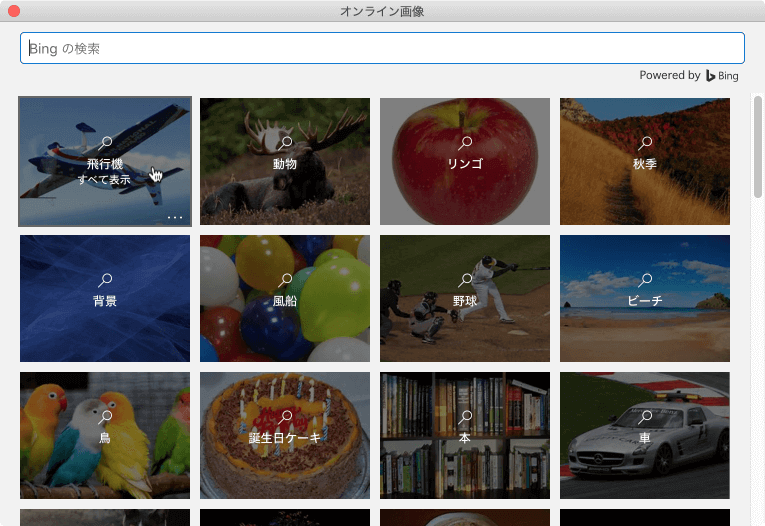Screen dimensions: 765x526
Task: Click the すべて表示 link on airplane tile
Action: tap(104, 180)
